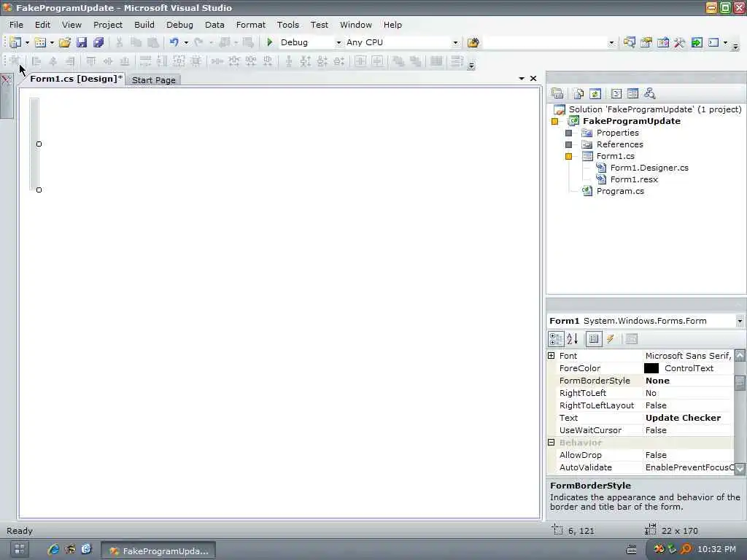Screen dimensions: 747x560
Task: Open the Properties Window toolbar icon
Action: [x=646, y=42]
